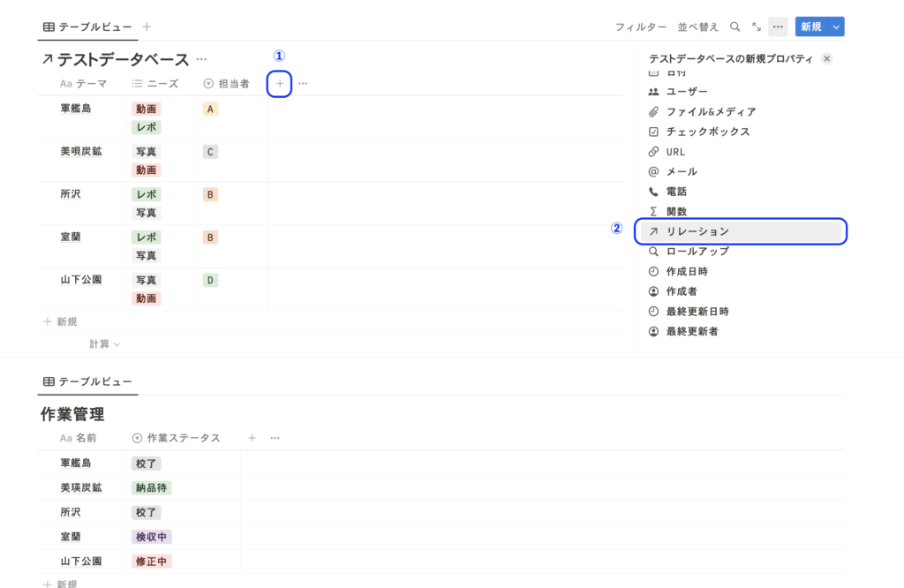
Task: Click + 新規 to add a new row
Action: click(60, 320)
